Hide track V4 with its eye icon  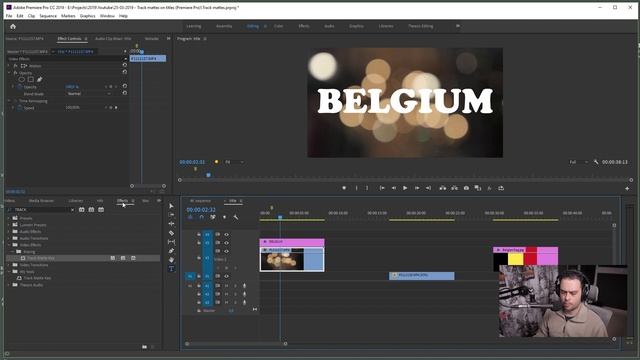click(227, 235)
